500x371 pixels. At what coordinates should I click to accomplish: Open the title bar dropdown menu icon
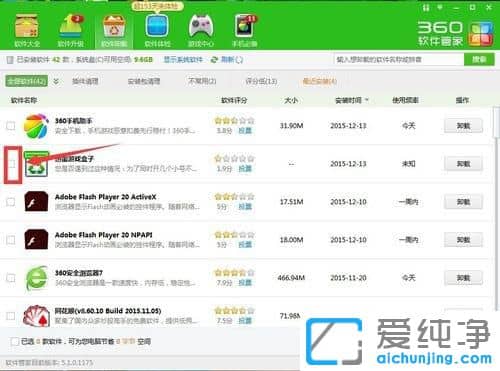[x=440, y=7]
